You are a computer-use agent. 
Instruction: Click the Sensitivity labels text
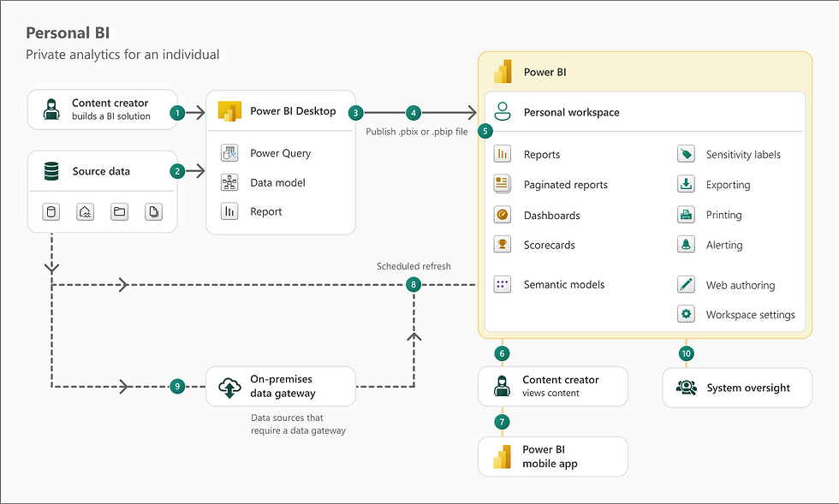tap(743, 155)
